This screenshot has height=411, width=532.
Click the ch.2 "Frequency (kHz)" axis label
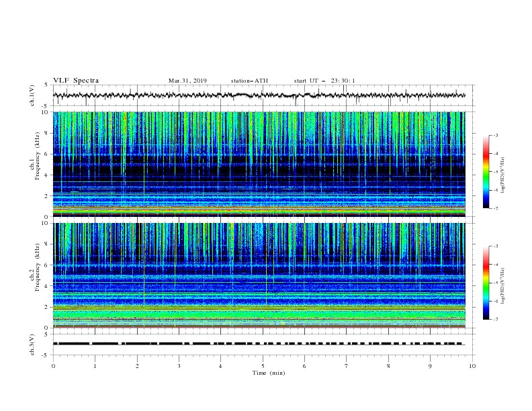(37, 267)
